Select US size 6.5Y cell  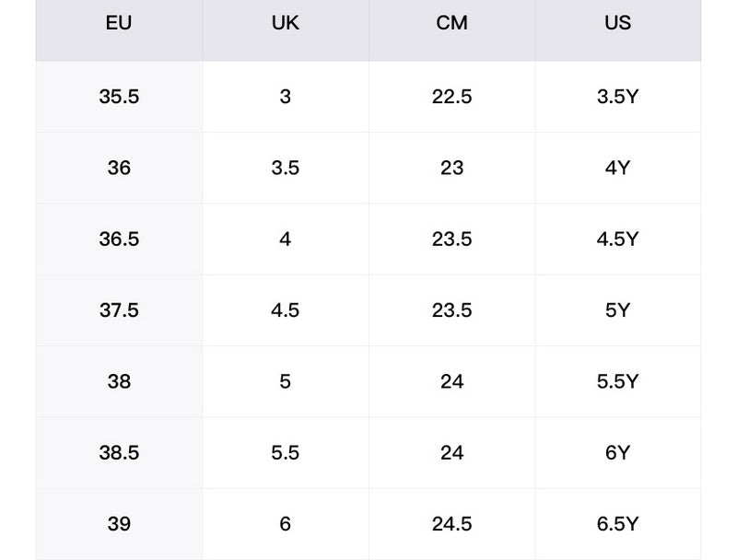[x=617, y=524]
